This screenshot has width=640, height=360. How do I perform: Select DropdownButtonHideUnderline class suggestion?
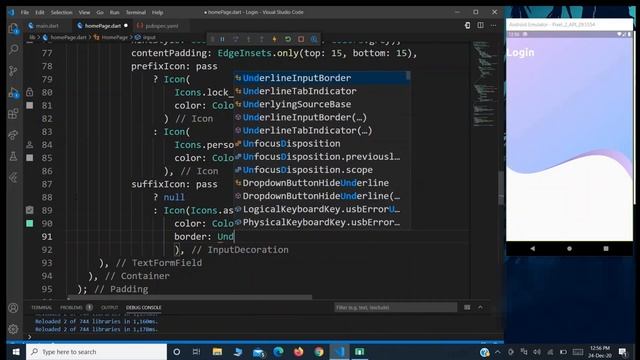tap(322, 183)
